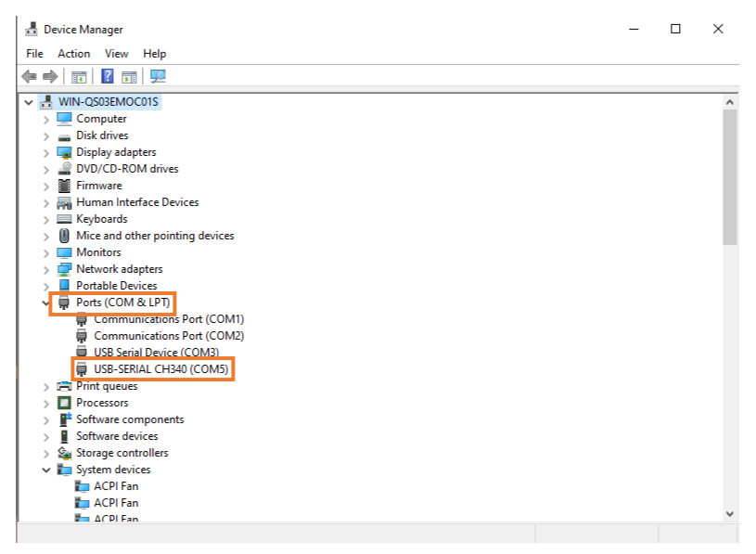Click the scrollbar up arrow
This screenshot has width=756, height=554.
(729, 102)
